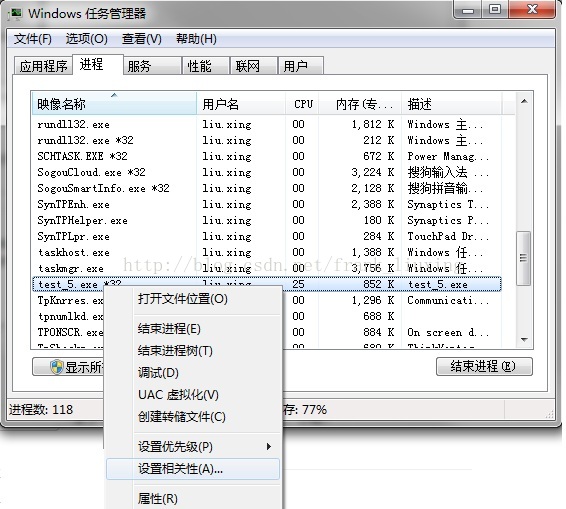Open the 联网 tab
The height and width of the screenshot is (509, 566).
click(254, 66)
